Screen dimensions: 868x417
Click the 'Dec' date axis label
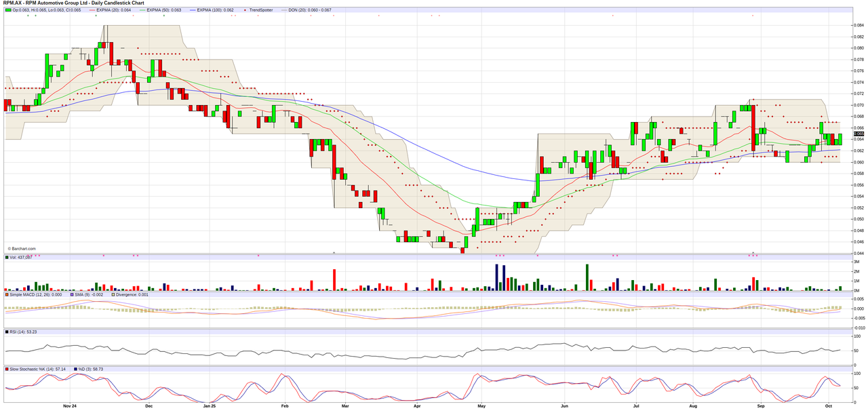(149, 405)
